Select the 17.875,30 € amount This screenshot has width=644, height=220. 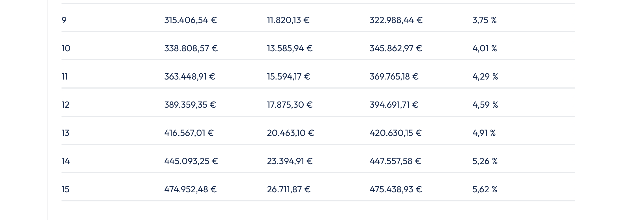click(x=290, y=105)
